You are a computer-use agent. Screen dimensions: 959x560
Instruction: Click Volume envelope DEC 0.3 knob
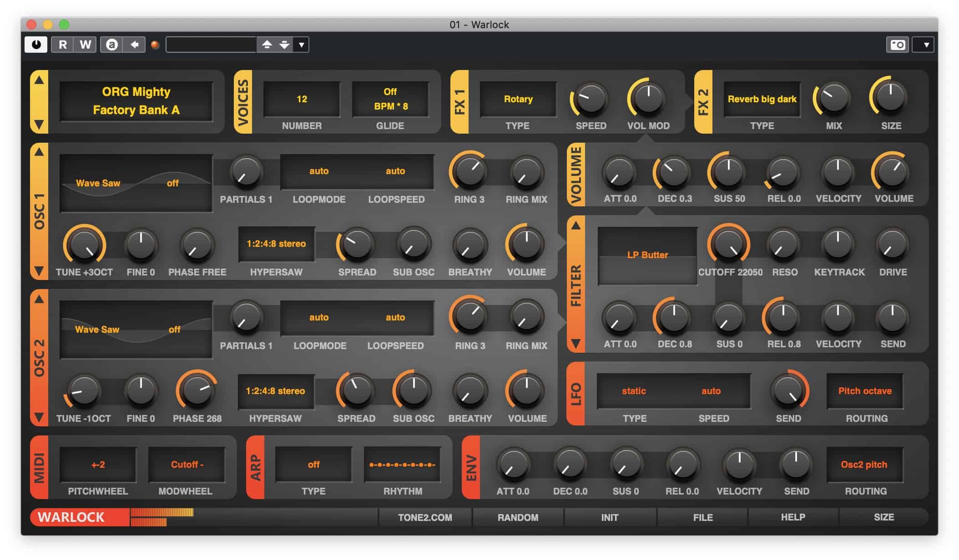pyautogui.click(x=674, y=173)
